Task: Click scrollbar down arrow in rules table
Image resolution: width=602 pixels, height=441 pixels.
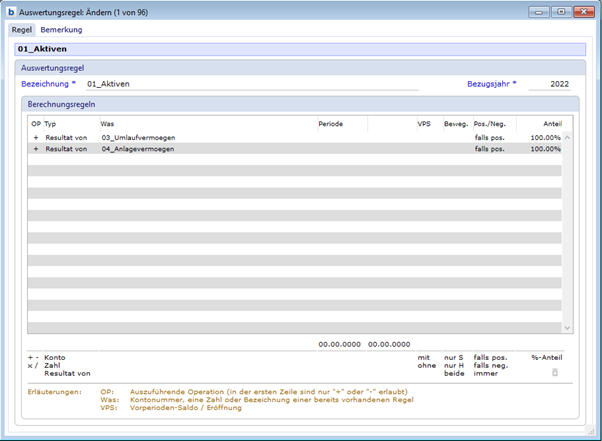Action: pyautogui.click(x=567, y=327)
